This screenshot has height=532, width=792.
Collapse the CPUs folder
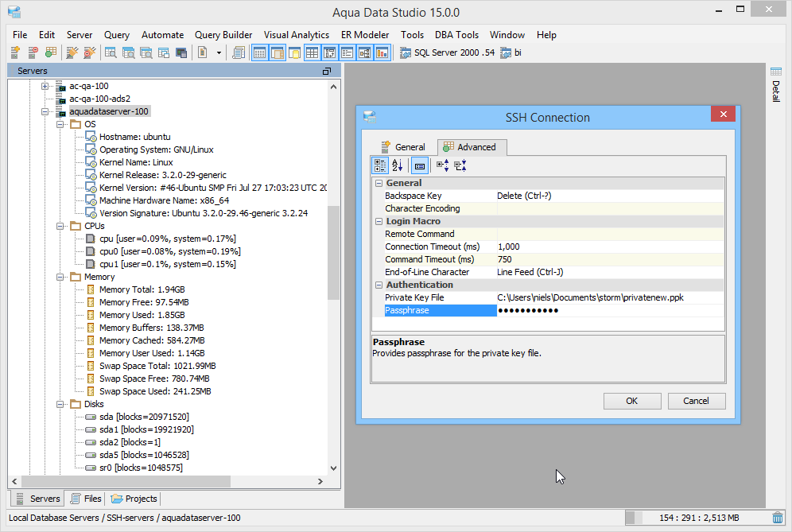coord(60,226)
